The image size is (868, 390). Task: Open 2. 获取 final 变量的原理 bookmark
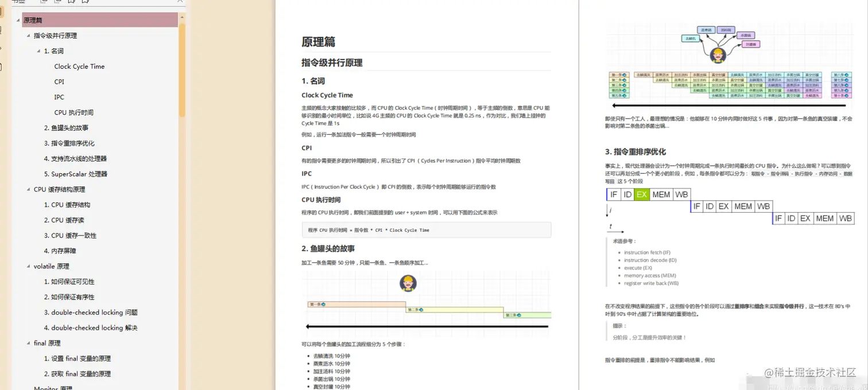pos(77,374)
